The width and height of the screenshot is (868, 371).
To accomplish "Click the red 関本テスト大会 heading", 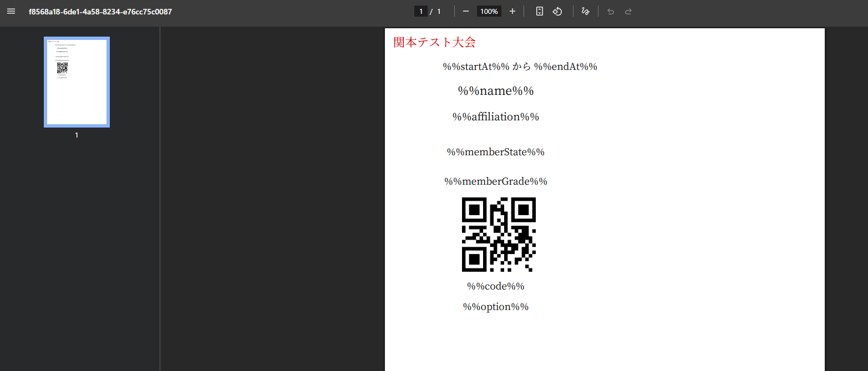I will click(434, 42).
